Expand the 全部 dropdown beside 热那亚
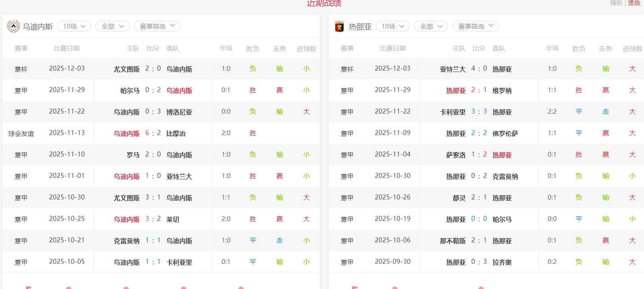This screenshot has height=289, width=644. click(x=431, y=26)
